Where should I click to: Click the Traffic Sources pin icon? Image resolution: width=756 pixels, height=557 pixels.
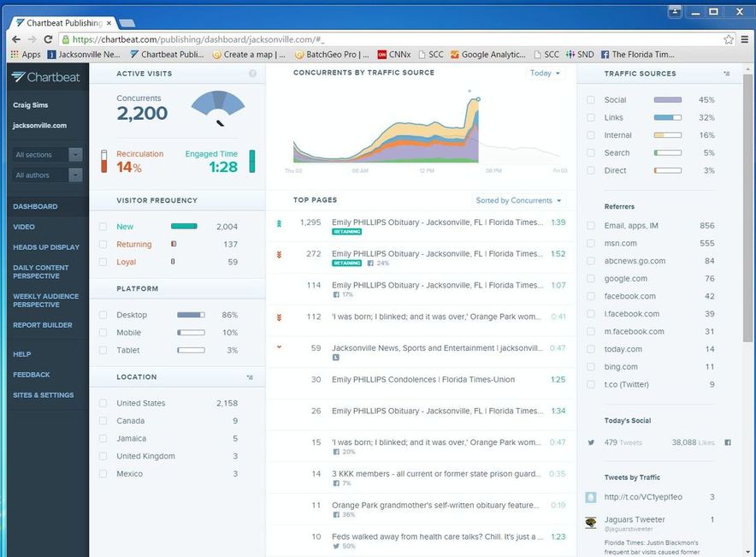[727, 74]
